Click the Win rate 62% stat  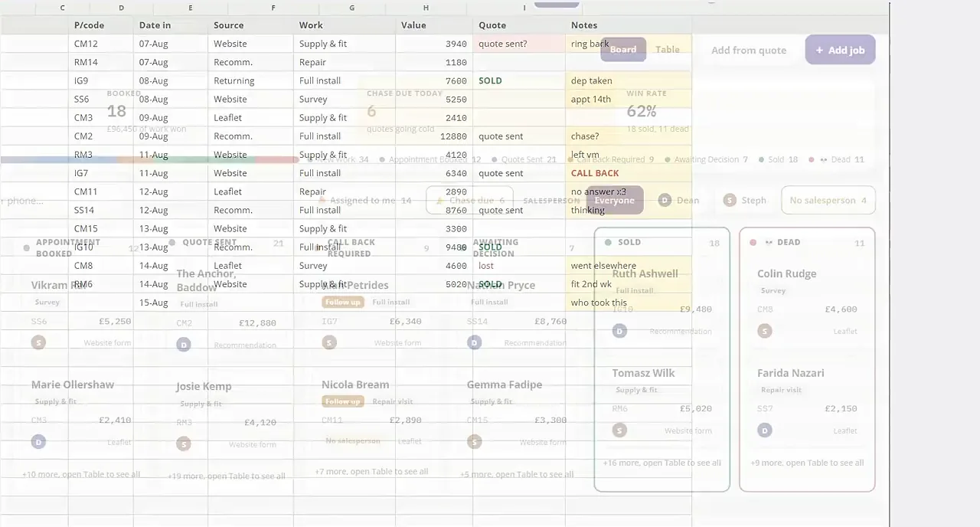(x=658, y=111)
